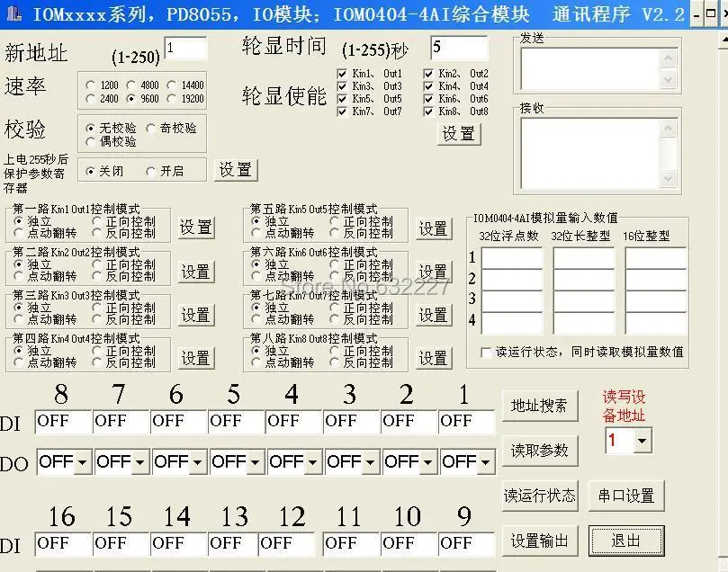Screen dimensions: 728x572
Task: Click the DI 9 OFF status field
Action: pos(466,544)
